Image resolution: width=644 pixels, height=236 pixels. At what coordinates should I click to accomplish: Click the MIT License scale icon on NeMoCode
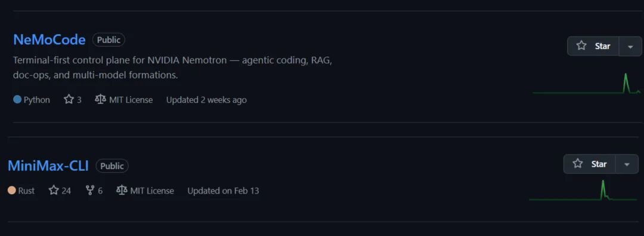(x=100, y=100)
